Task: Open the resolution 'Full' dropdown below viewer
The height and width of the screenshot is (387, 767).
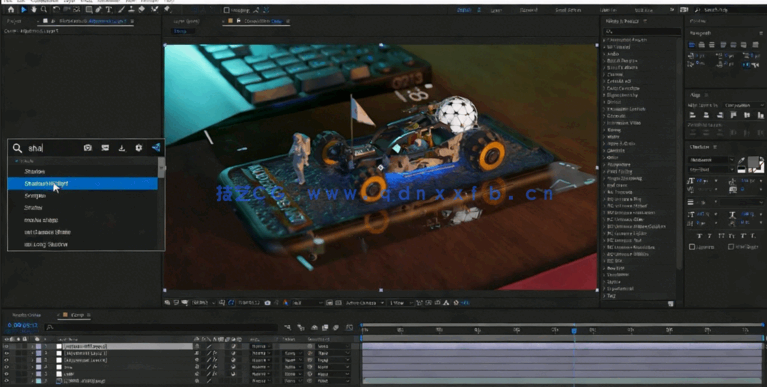Action: (x=307, y=303)
